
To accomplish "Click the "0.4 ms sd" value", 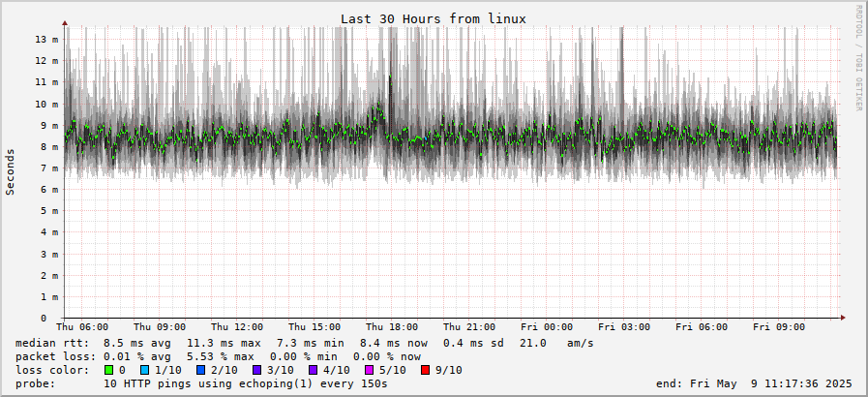I will tap(473, 344).
